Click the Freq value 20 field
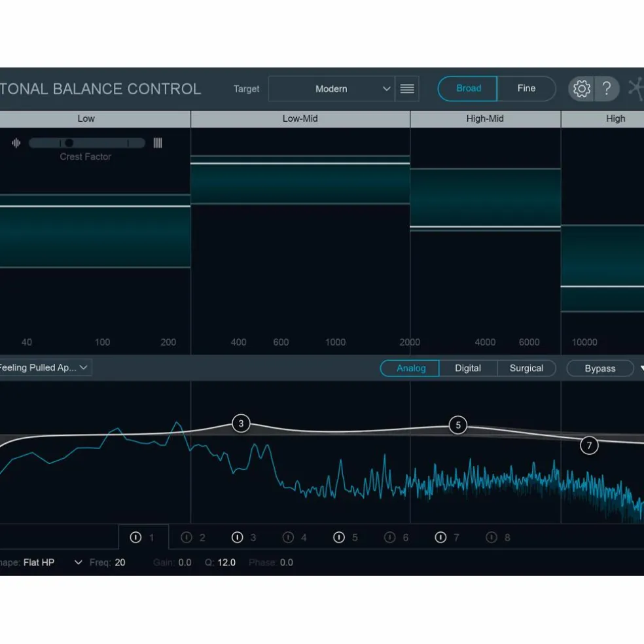The image size is (644, 644). coord(120,563)
